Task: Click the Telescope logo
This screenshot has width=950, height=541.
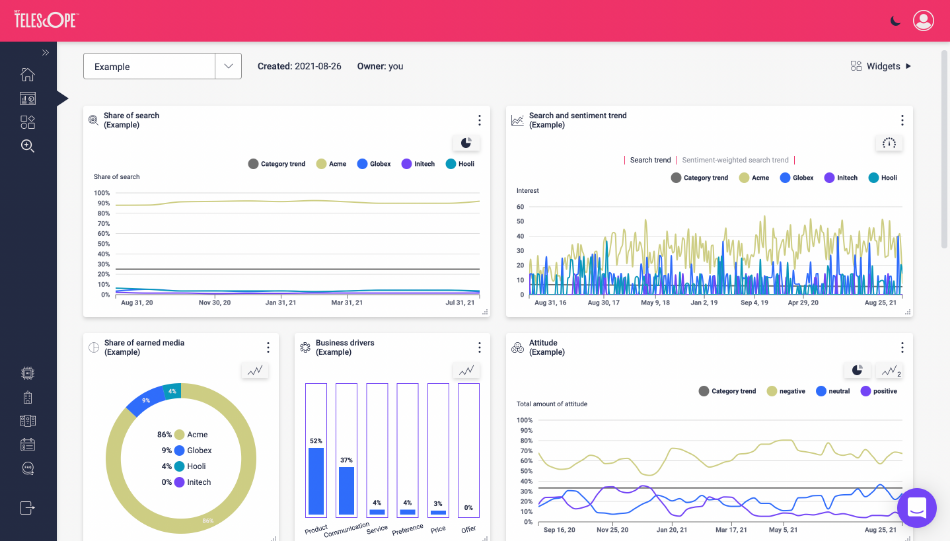Action: point(45,20)
